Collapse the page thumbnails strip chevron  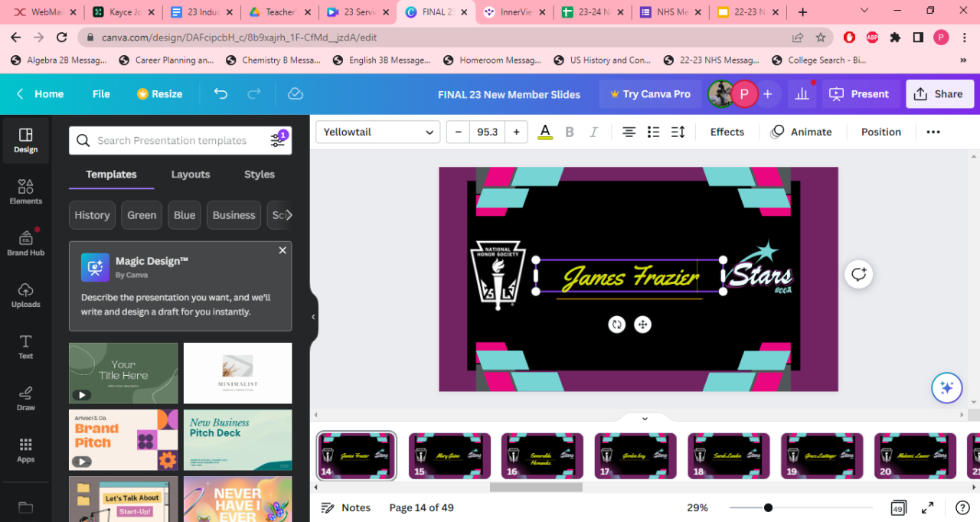tap(645, 419)
